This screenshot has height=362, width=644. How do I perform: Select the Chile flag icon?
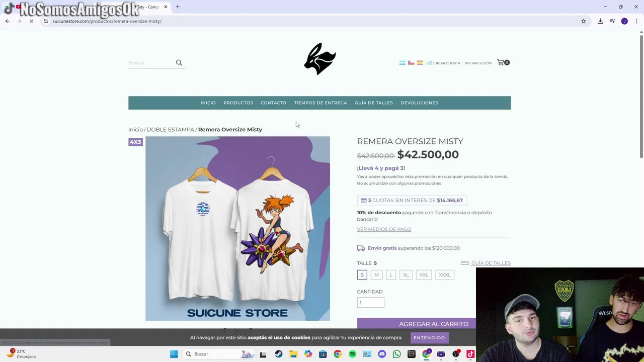click(x=411, y=63)
